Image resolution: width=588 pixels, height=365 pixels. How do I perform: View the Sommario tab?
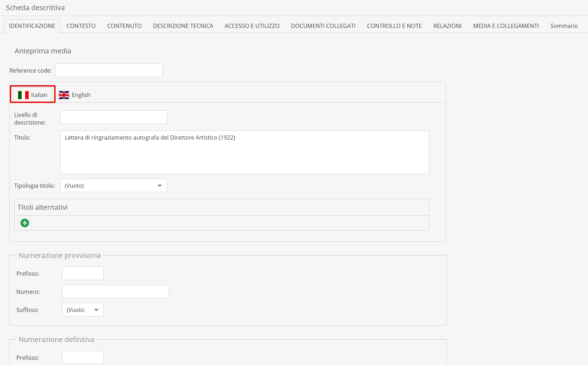(x=564, y=26)
